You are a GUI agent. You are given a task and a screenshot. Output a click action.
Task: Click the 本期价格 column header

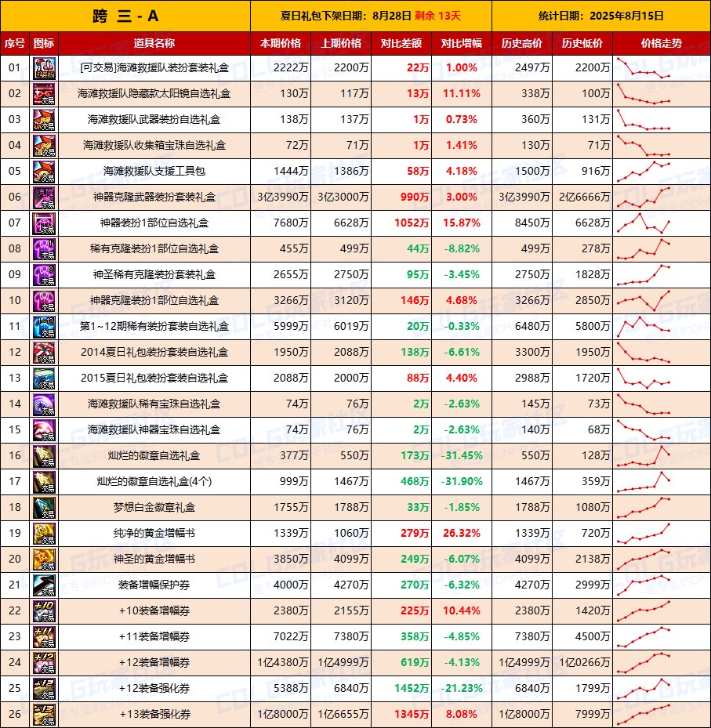click(x=281, y=44)
